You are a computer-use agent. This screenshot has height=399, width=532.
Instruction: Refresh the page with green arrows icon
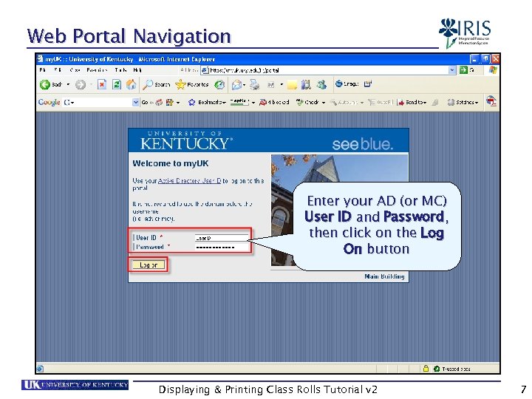[117, 84]
